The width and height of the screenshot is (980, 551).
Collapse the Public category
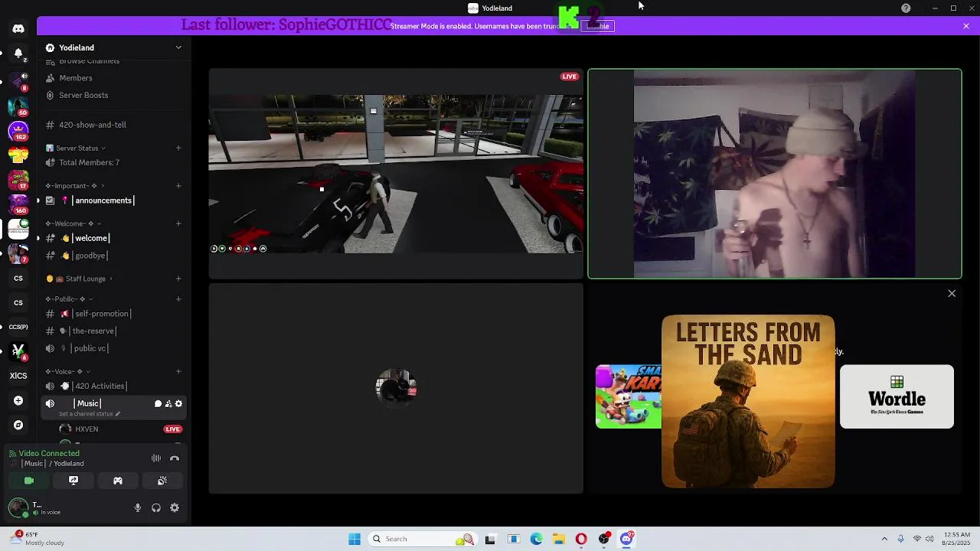point(69,299)
